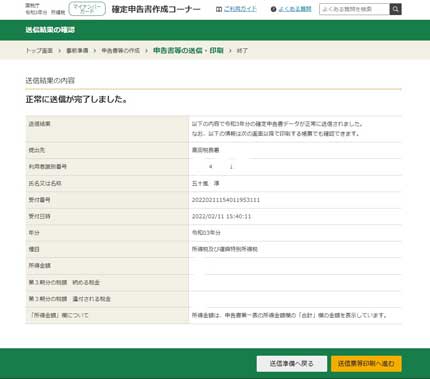Image resolution: width=430 pixels, height=379 pixels.
Task: Click the 年分 row label
Action: point(34,233)
